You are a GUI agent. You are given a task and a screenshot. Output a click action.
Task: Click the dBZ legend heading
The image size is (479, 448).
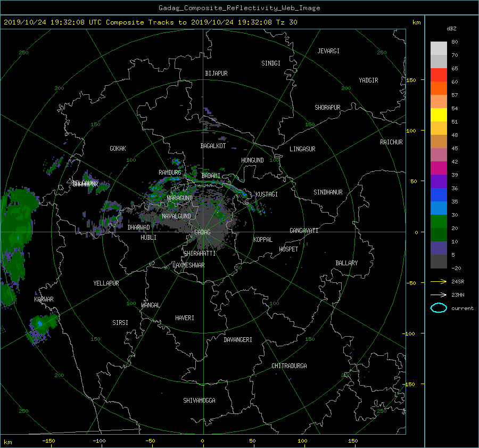pos(451,28)
